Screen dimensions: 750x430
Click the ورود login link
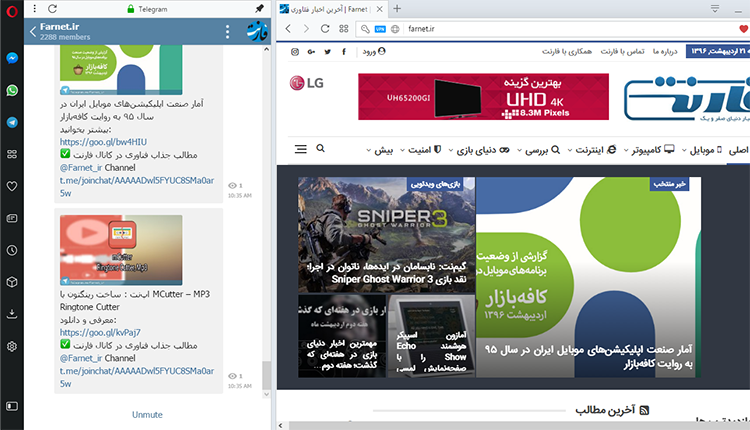tap(374, 51)
